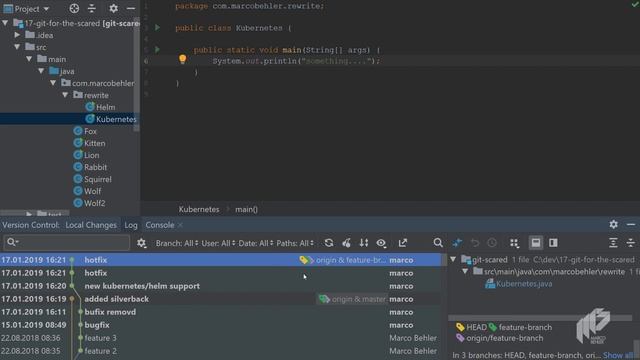Switch to the Console tab
The height and width of the screenshot is (360, 640).
pyautogui.click(x=160, y=225)
